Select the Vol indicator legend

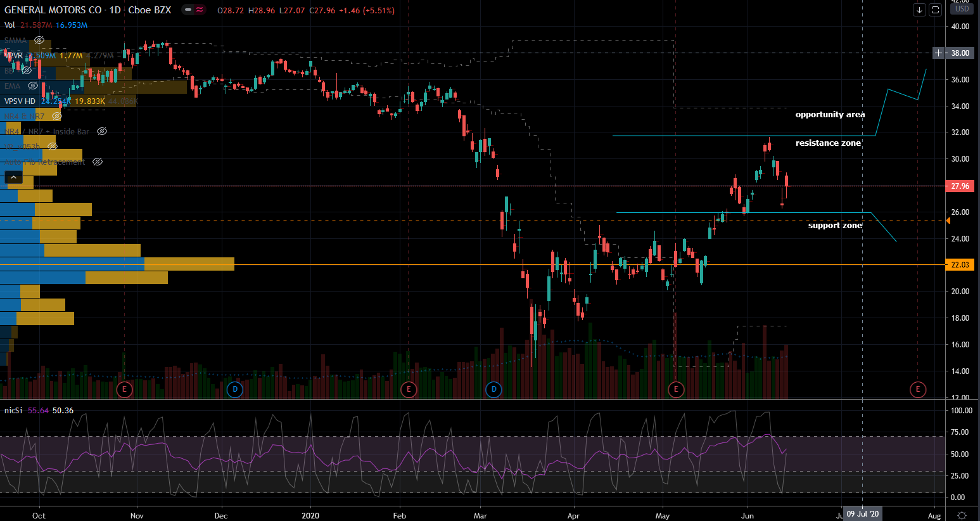[10, 25]
